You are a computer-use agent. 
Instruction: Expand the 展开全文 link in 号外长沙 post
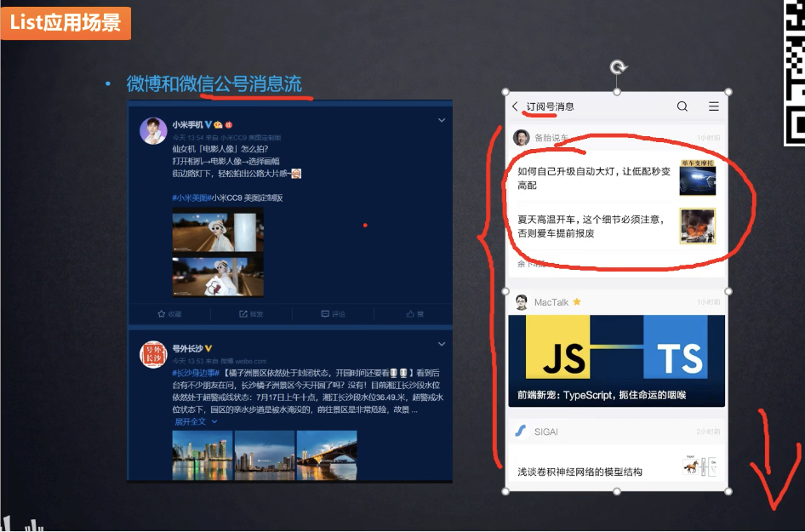[196, 421]
